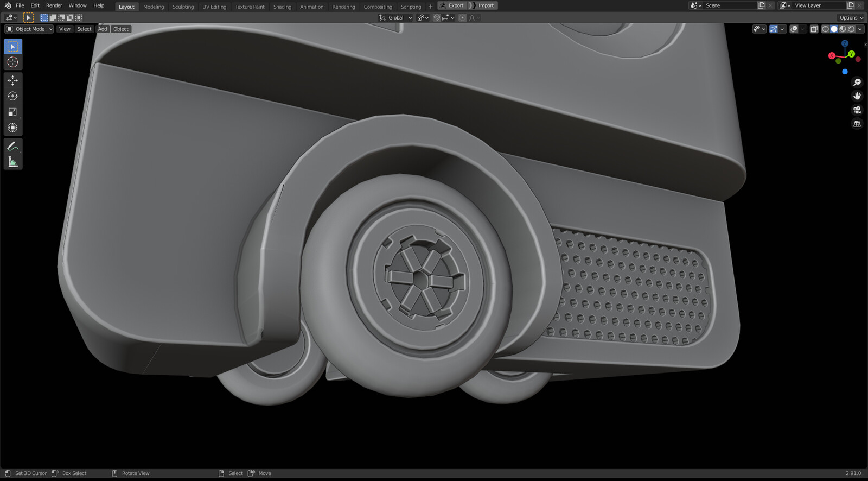Open the shading options dropdown arrow
Image resolution: width=868 pixels, height=481 pixels.
[x=860, y=29]
